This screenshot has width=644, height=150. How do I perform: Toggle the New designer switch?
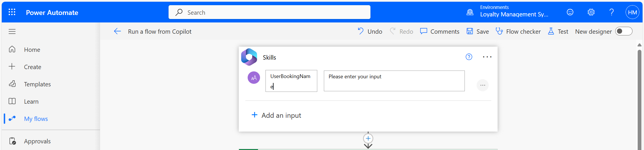coord(624,31)
